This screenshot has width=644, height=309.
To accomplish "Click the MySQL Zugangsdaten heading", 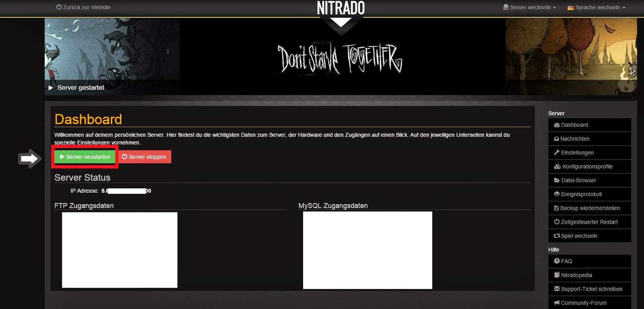I will point(333,206).
